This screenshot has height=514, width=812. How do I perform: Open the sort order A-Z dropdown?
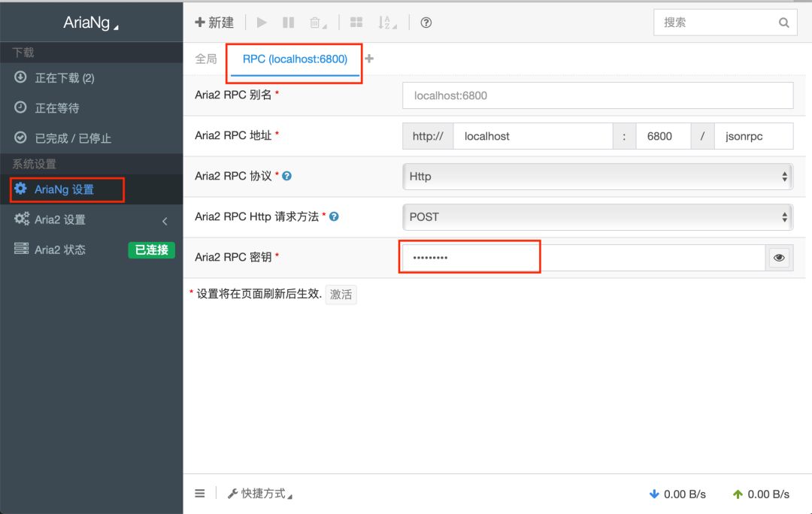386,23
